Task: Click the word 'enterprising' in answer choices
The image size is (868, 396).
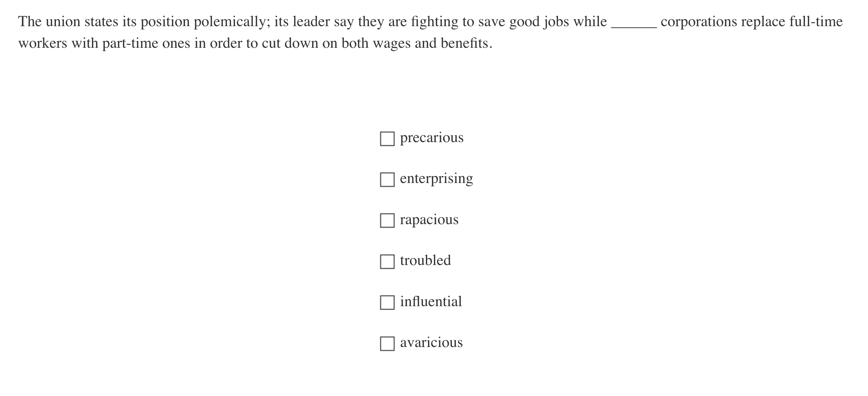Action: tap(436, 179)
